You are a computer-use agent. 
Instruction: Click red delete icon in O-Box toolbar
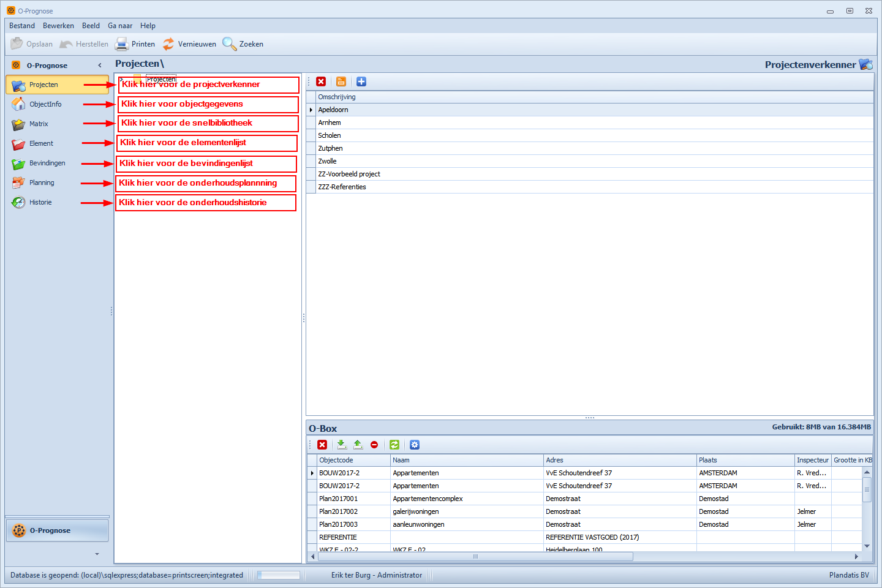pos(322,445)
